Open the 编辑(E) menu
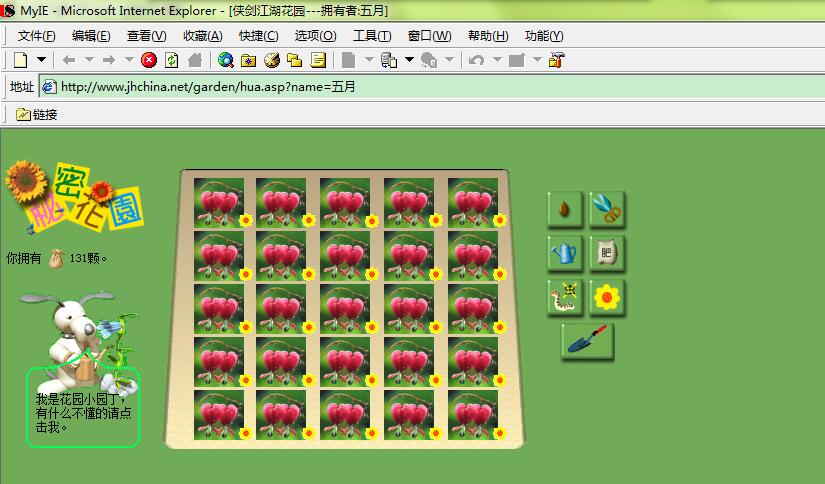 91,36
